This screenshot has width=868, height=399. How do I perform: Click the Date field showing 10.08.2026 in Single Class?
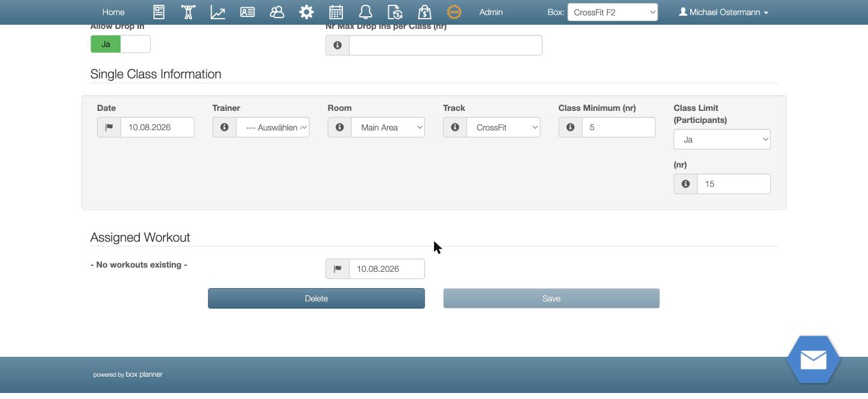pos(157,127)
